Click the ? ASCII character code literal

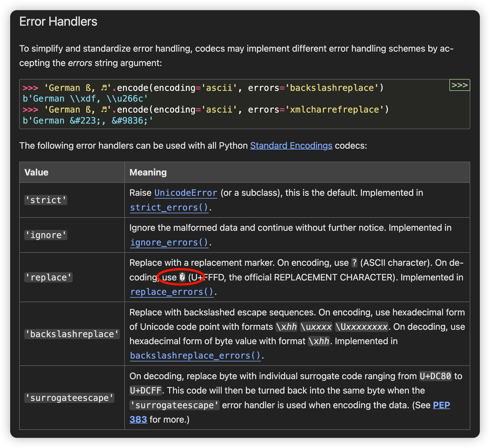[x=354, y=263]
